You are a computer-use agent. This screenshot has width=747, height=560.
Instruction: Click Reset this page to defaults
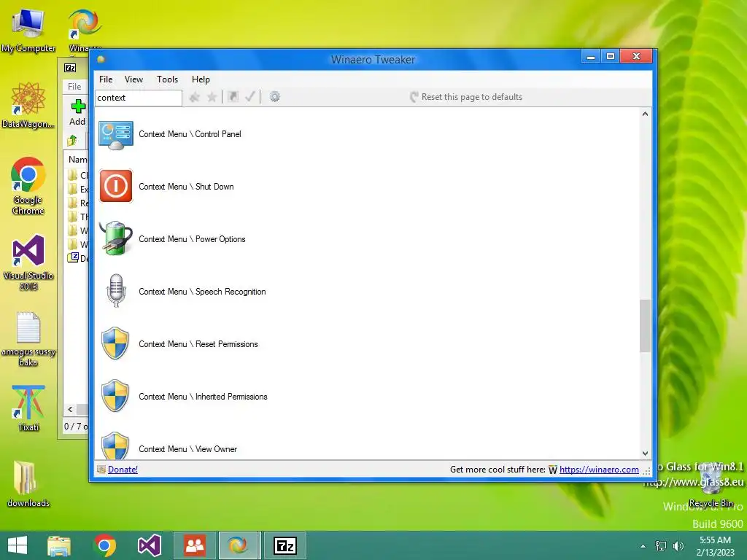pos(466,97)
